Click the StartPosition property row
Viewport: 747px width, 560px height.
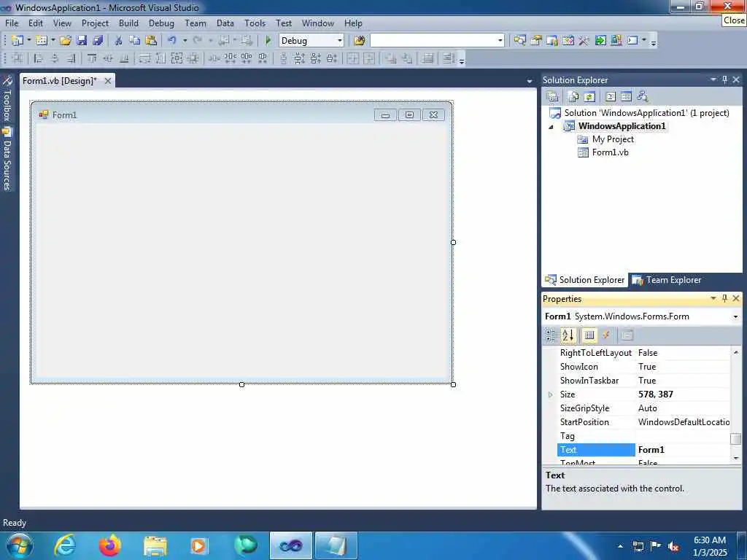[x=643, y=422]
